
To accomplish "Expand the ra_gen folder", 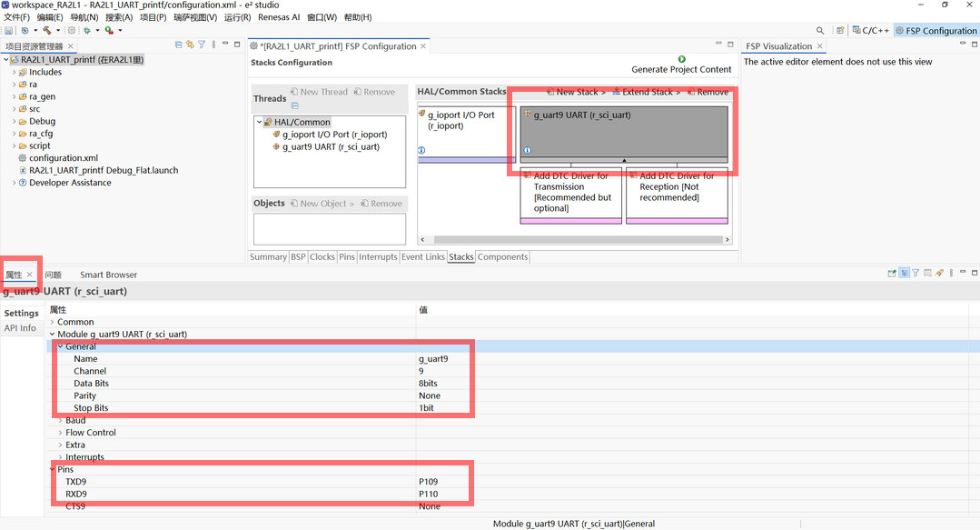I will pyautogui.click(x=15, y=97).
